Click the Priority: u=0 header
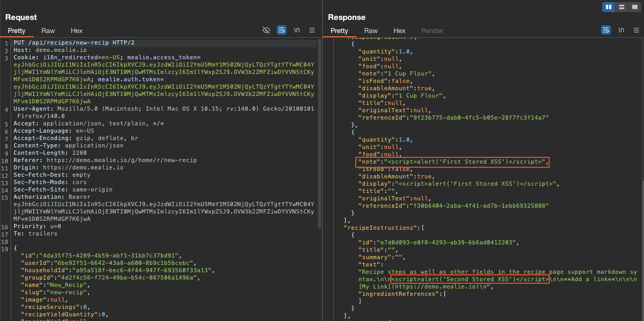The height and width of the screenshot is (321, 644). pos(37,226)
